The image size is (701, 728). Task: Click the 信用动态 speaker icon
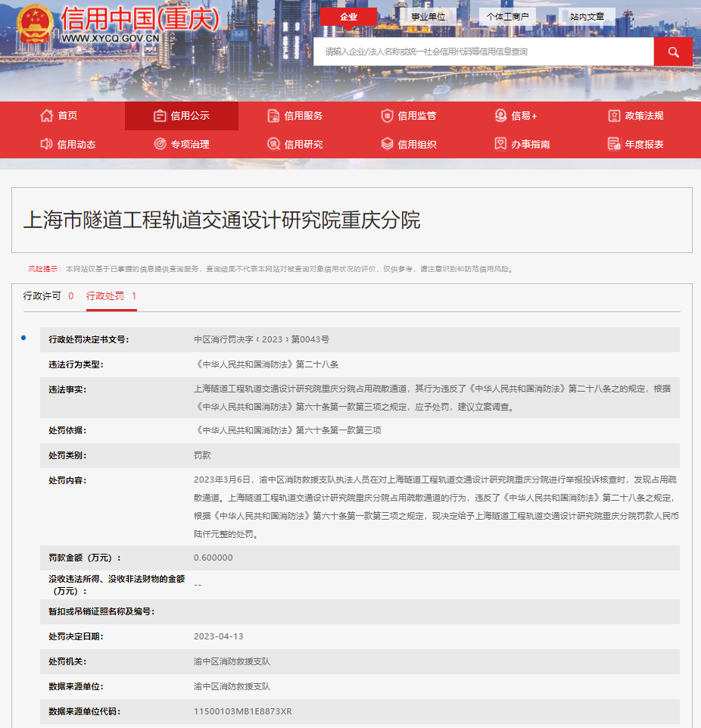pyautogui.click(x=46, y=144)
